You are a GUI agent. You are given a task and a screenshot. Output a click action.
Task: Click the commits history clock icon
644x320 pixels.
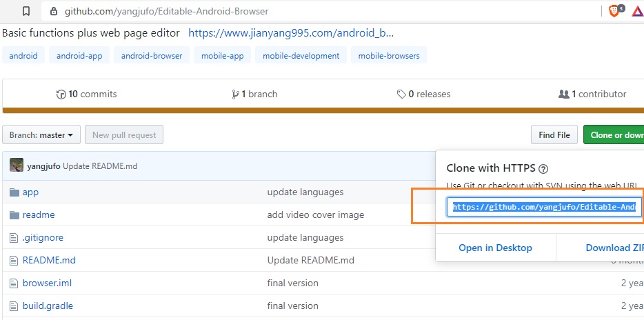tap(61, 94)
